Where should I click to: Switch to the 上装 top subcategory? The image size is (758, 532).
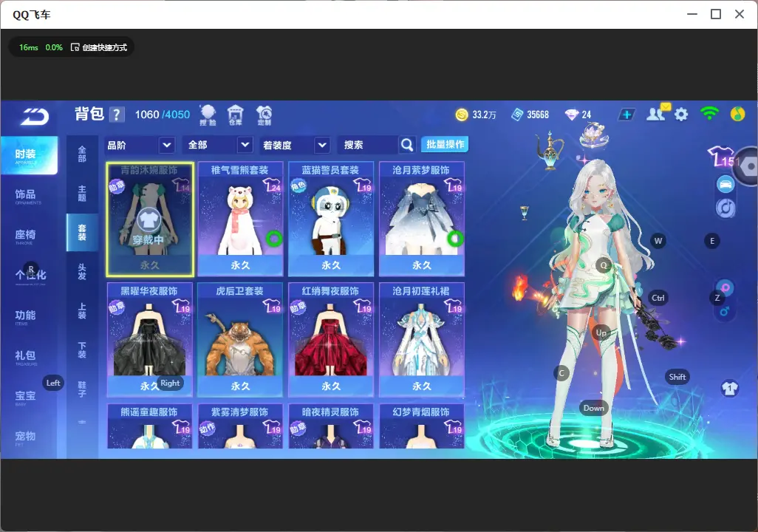point(82,311)
